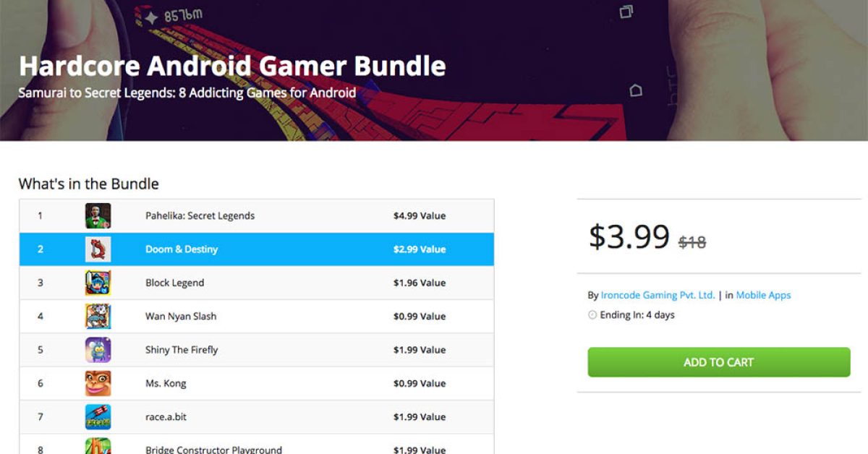Viewport: 868px width, 454px height.
Task: Click the race.a.bit game icon
Action: tap(98, 417)
